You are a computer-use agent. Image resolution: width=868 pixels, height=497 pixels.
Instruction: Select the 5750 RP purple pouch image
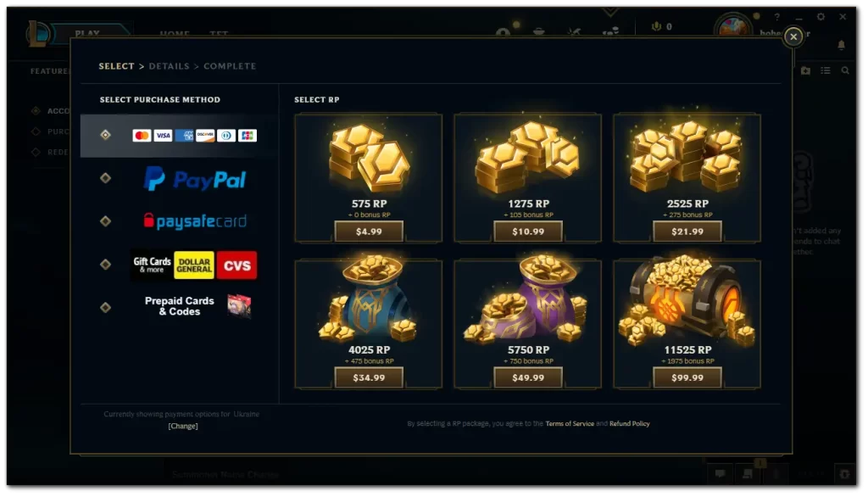(x=527, y=299)
